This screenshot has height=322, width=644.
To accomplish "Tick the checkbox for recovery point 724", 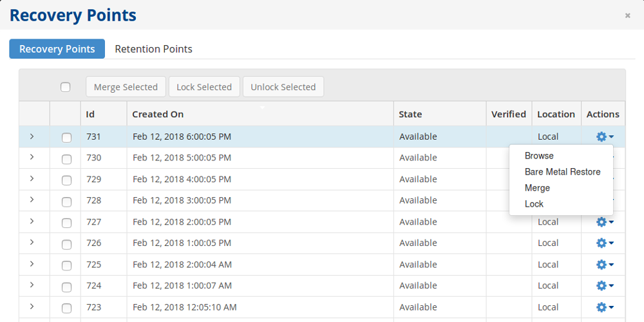I will [66, 286].
